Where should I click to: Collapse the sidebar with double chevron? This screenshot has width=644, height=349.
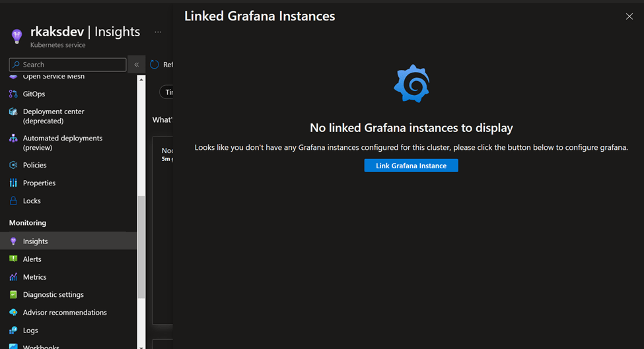click(x=136, y=65)
